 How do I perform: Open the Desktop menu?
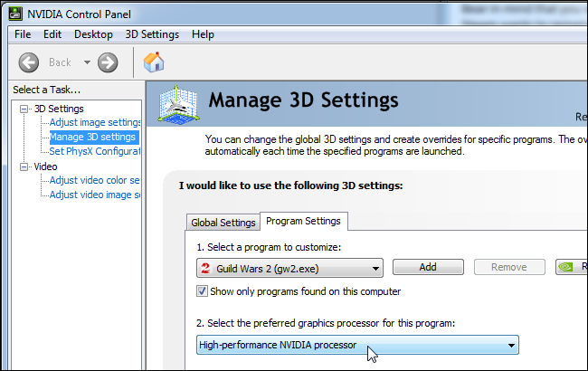click(x=93, y=34)
